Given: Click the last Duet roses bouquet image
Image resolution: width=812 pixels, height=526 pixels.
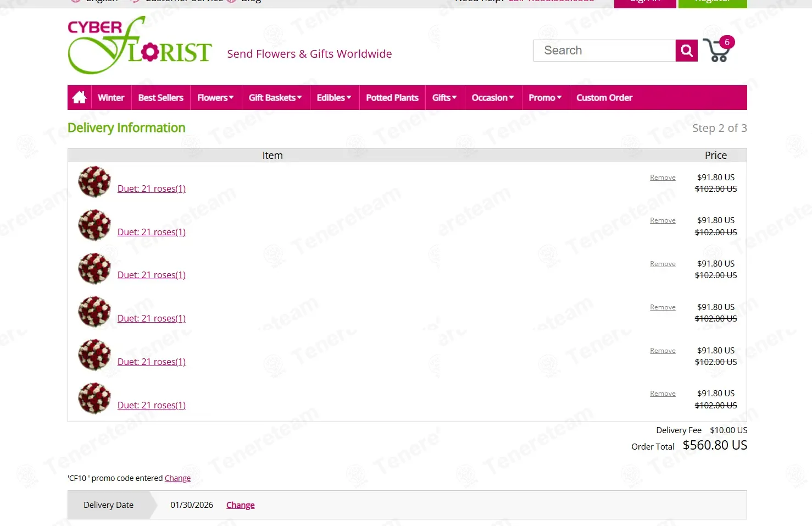Looking at the screenshot, I should tap(94, 398).
